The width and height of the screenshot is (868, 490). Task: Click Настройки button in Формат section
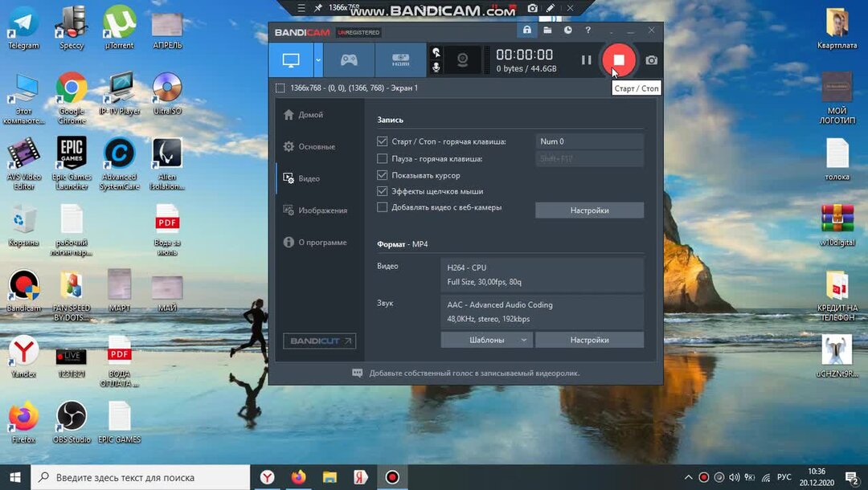[x=590, y=340]
